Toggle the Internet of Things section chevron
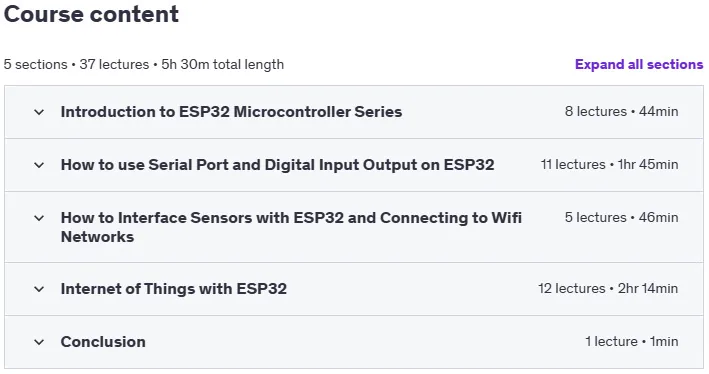The image size is (709, 374). tap(39, 289)
